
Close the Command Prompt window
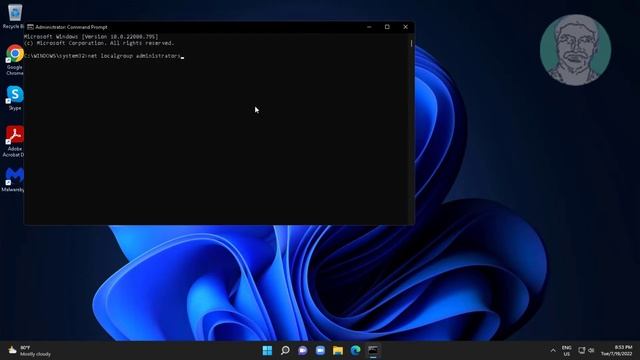tap(405, 27)
